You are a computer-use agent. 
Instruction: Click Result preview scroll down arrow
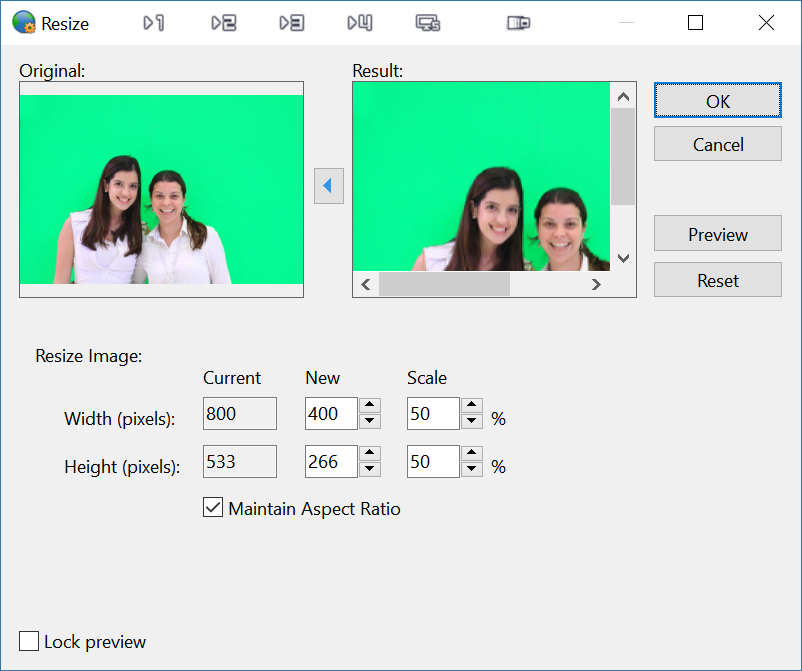coord(623,258)
